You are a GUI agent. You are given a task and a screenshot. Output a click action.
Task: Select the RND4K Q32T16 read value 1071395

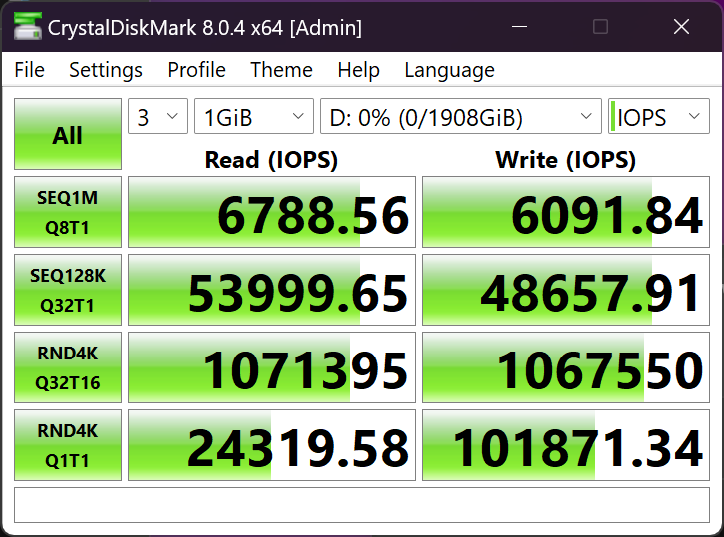[x=272, y=368]
